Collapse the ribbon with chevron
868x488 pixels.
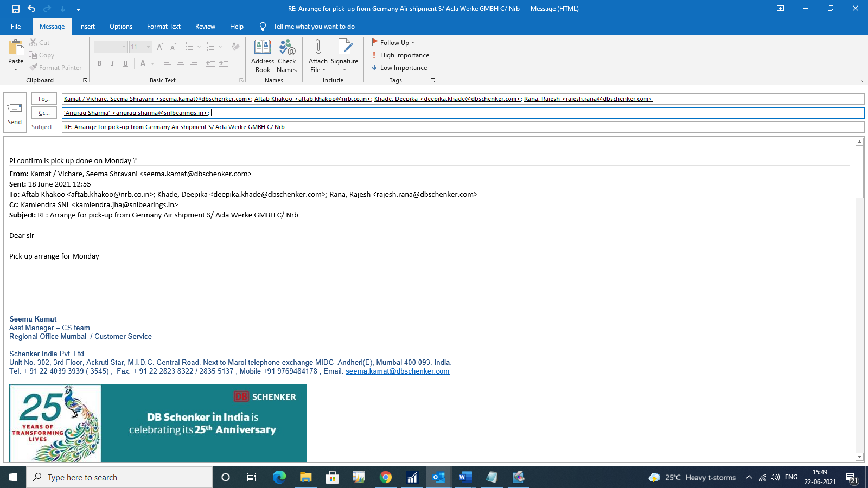(x=860, y=81)
